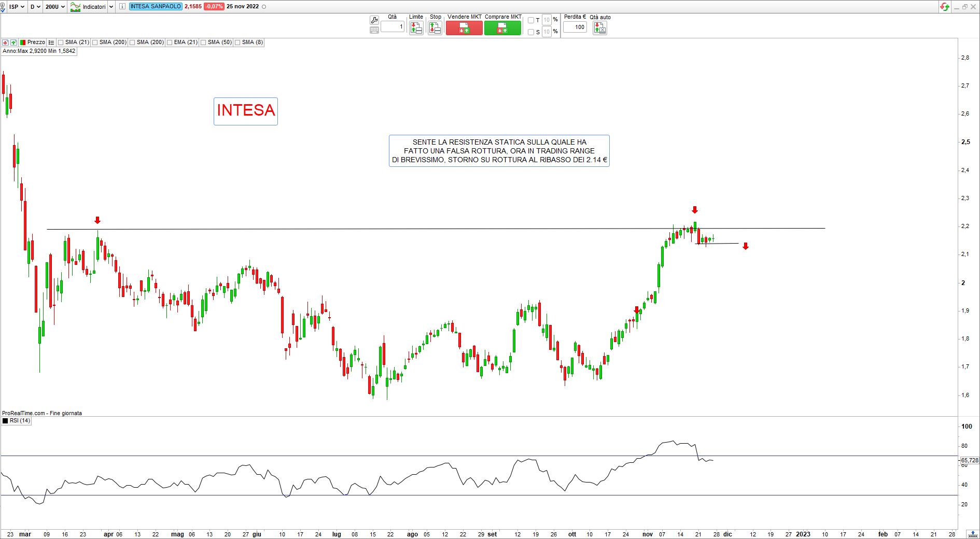The height and width of the screenshot is (539, 980).
Task: Open the 200U units dropdown
Action: point(55,7)
